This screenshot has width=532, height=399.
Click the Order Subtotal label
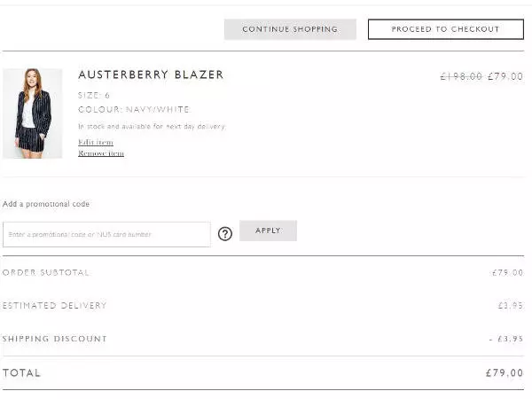coord(46,272)
